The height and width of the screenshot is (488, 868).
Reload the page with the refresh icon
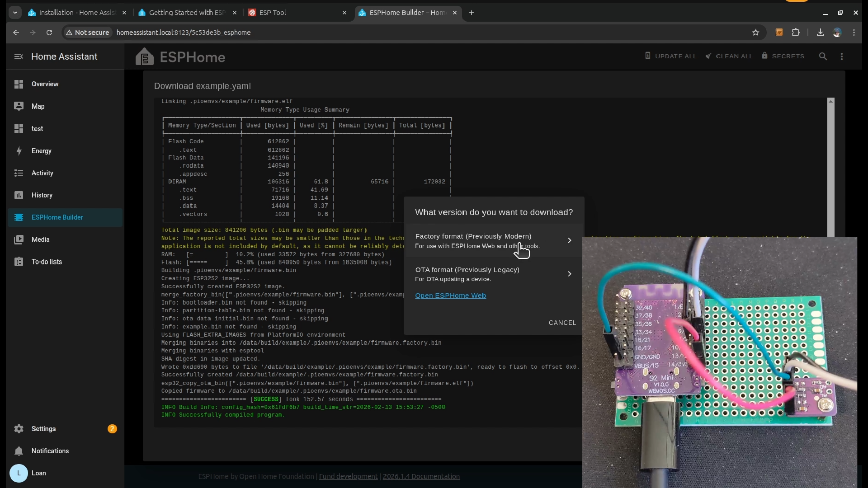49,33
